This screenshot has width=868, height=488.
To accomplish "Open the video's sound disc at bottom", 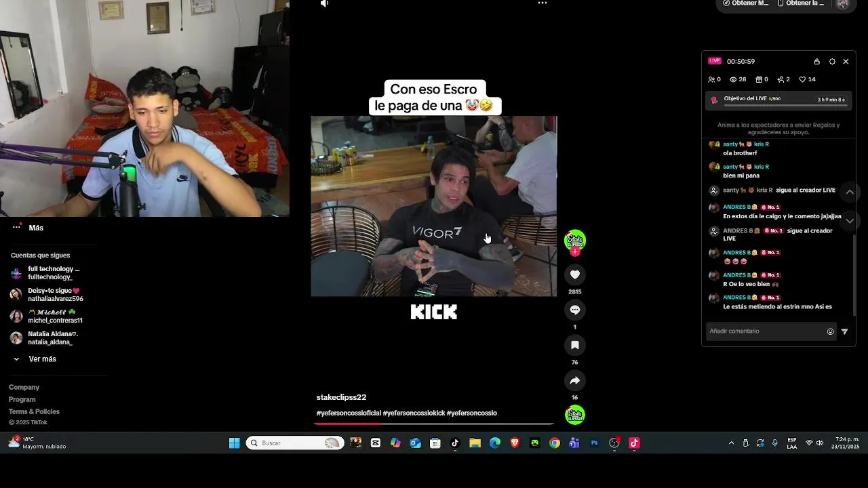I will click(x=575, y=415).
